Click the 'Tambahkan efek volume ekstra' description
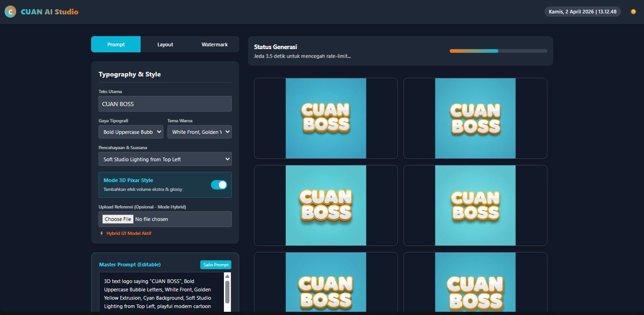This screenshot has height=315, width=644. (x=143, y=189)
